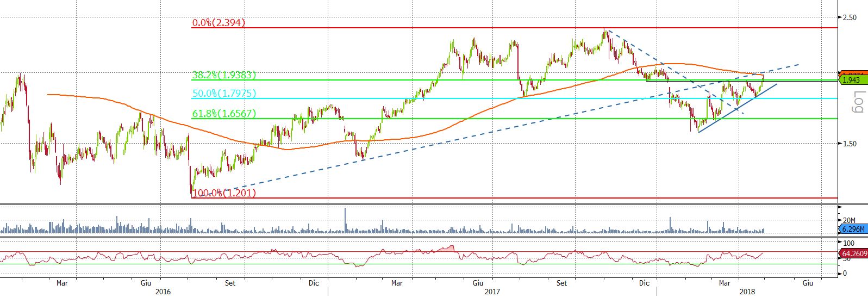
Task: Click the 50.0%(1.7975) retracement label
Action: point(224,94)
